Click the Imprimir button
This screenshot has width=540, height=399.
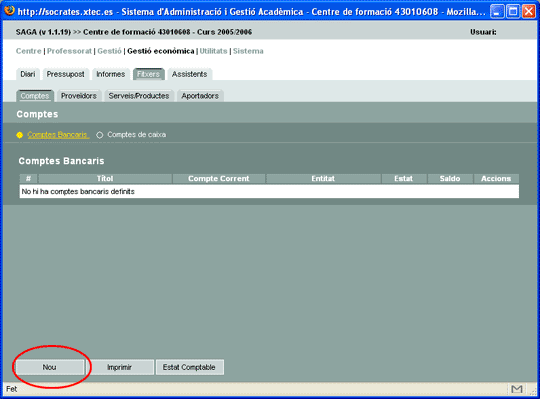click(120, 367)
